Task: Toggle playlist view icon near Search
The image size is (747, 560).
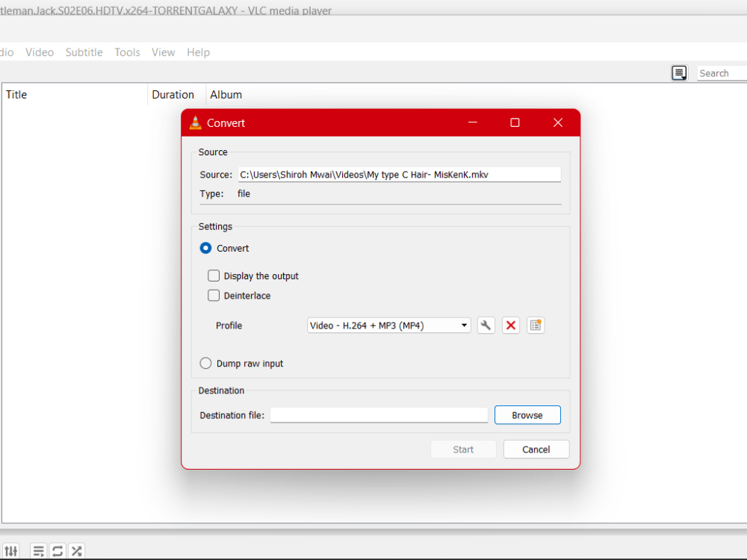Action: [679, 73]
